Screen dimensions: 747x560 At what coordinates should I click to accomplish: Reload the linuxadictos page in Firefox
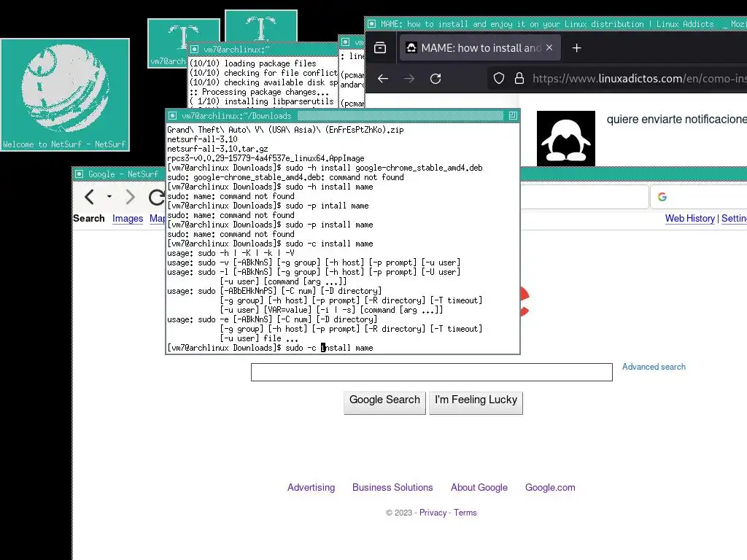[x=436, y=79]
